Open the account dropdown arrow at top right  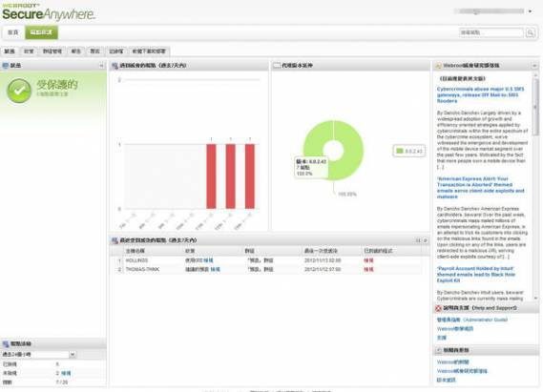coord(530,11)
